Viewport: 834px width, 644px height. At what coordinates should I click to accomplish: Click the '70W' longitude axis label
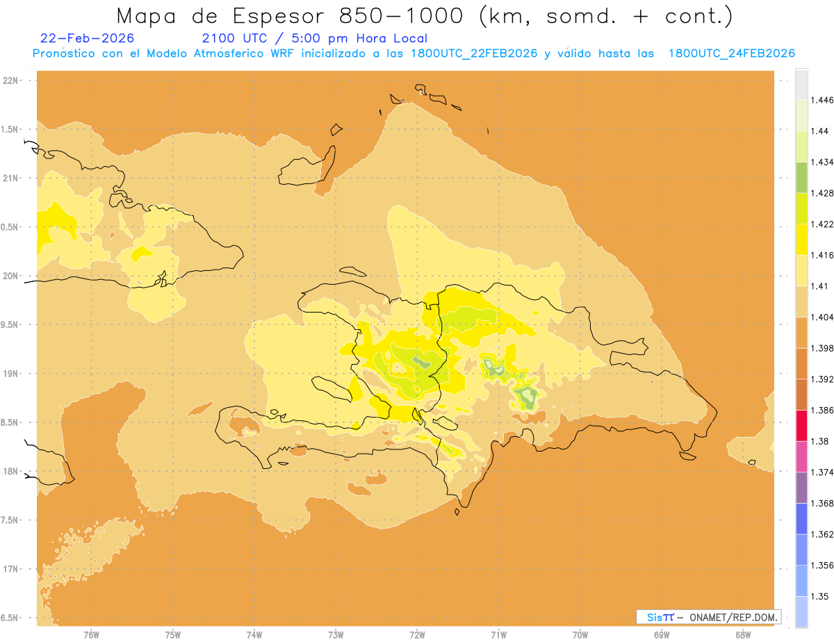580,635
